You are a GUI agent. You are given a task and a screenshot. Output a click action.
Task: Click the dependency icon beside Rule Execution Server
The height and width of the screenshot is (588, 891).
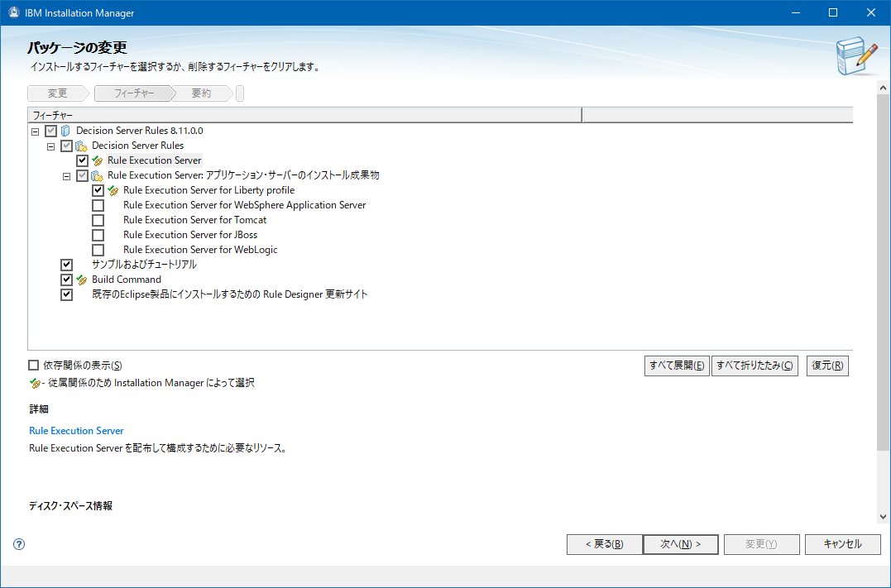pos(97,160)
